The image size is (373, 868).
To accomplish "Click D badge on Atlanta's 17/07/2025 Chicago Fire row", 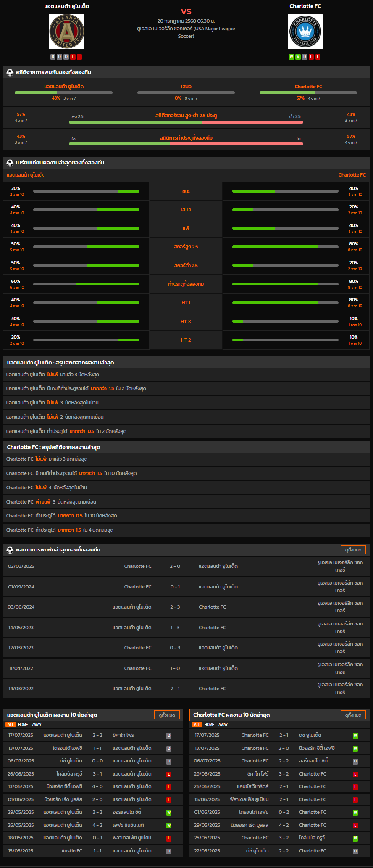I will point(169,736).
